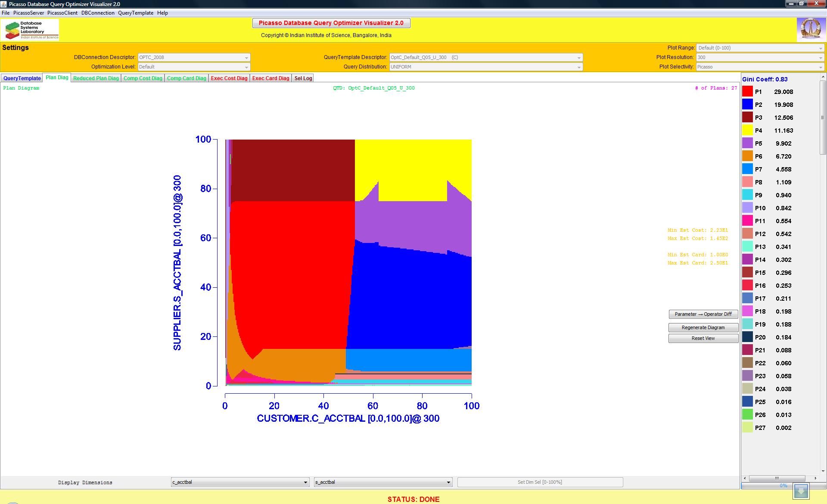
Task: Click the P1 red color swatch
Action: [x=747, y=91]
